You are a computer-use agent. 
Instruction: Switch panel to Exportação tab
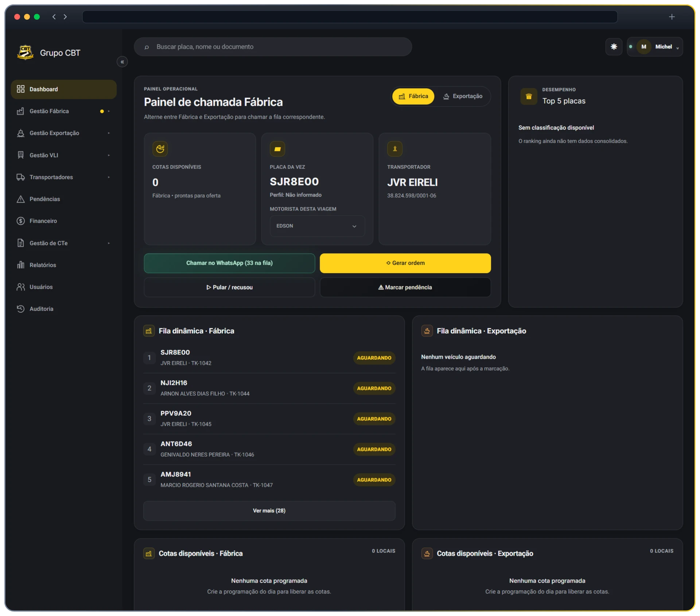(462, 96)
